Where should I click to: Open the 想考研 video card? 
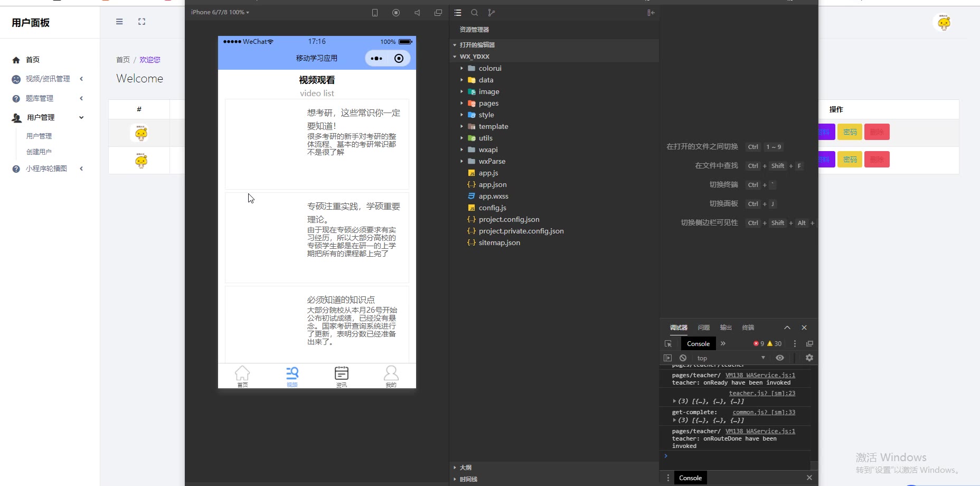[x=317, y=144]
